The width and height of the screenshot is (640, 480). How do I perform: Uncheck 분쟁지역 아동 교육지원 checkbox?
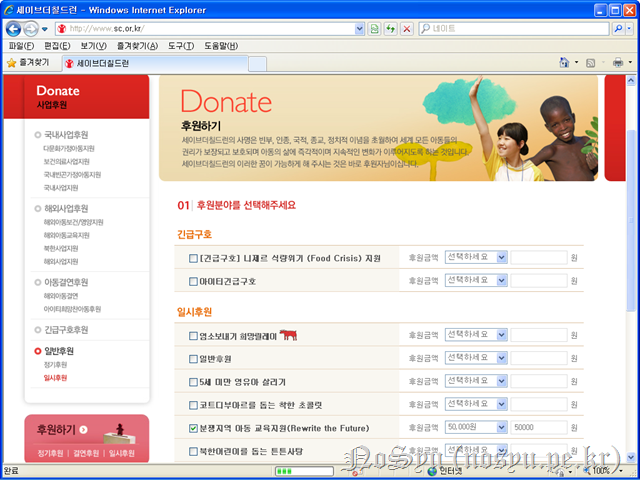click(x=194, y=427)
